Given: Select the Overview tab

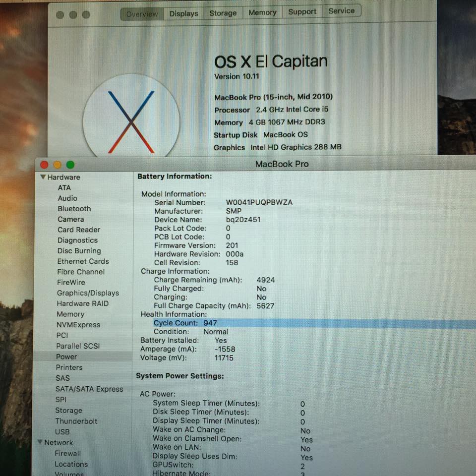Looking at the screenshot, I should click(142, 14).
